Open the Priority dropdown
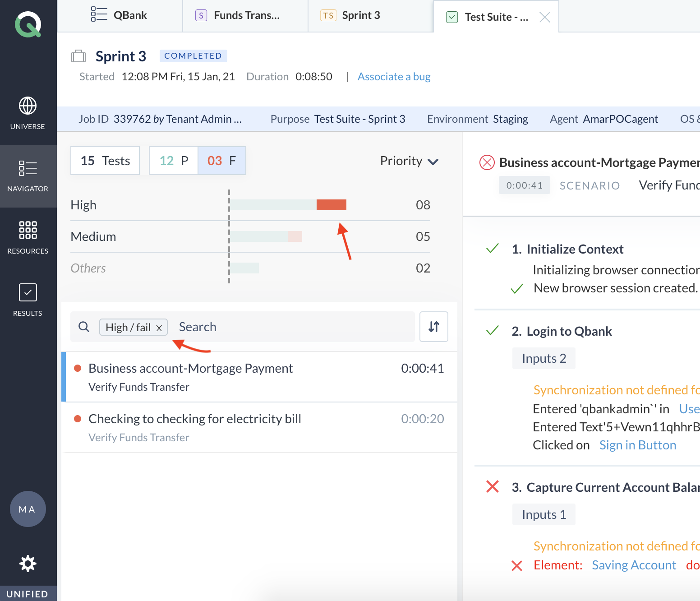This screenshot has width=700, height=601. 409,161
